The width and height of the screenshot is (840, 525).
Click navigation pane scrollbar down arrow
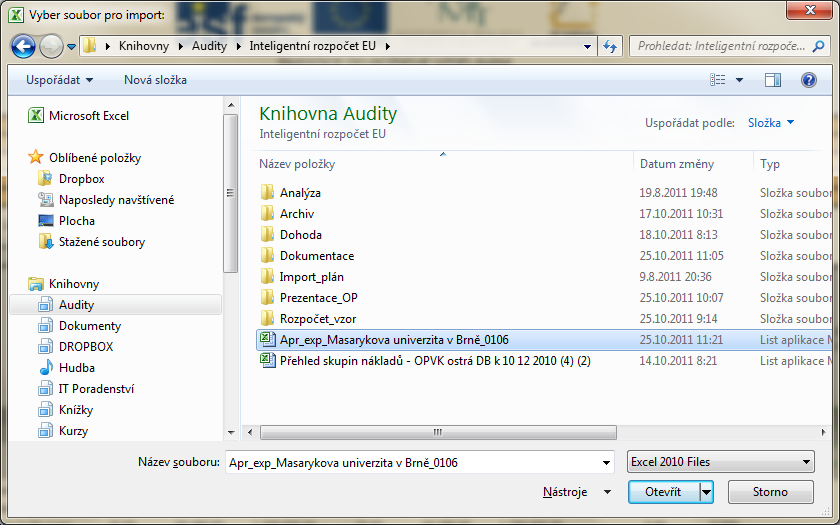[231, 433]
